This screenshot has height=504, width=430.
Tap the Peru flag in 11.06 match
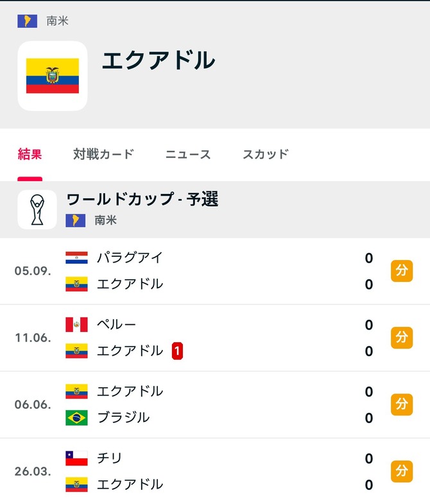[76, 325]
